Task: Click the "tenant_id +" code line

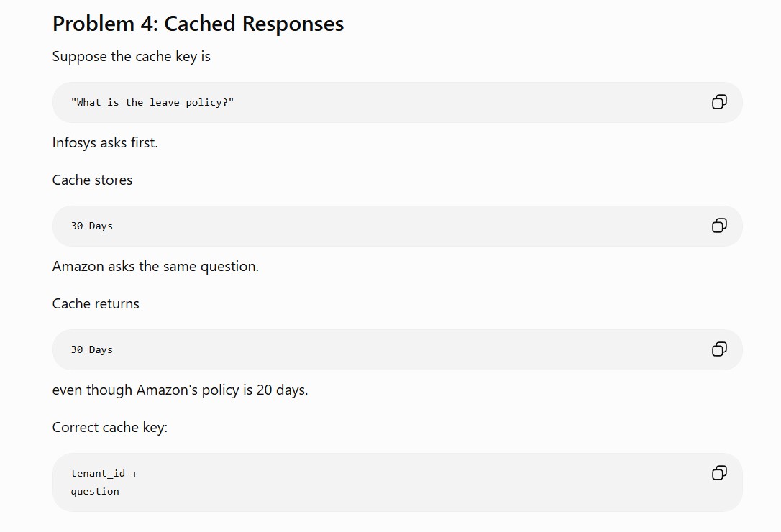Action: click(x=104, y=473)
